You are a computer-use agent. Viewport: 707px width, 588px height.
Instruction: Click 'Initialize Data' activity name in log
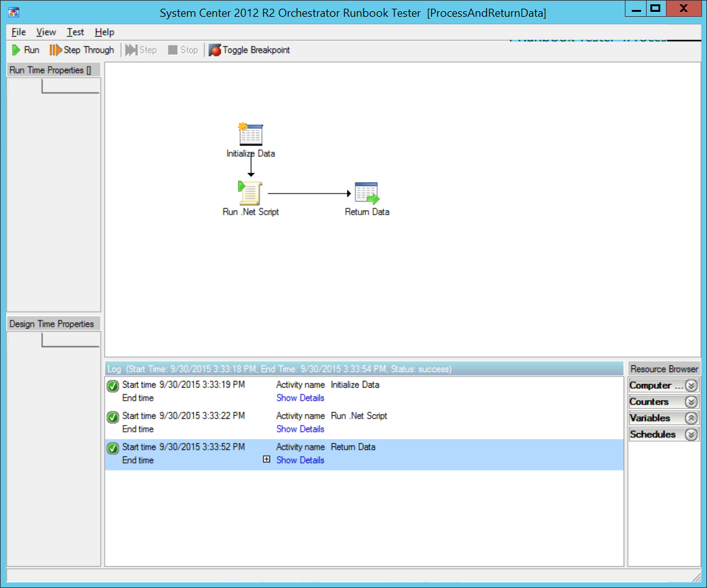[355, 385]
